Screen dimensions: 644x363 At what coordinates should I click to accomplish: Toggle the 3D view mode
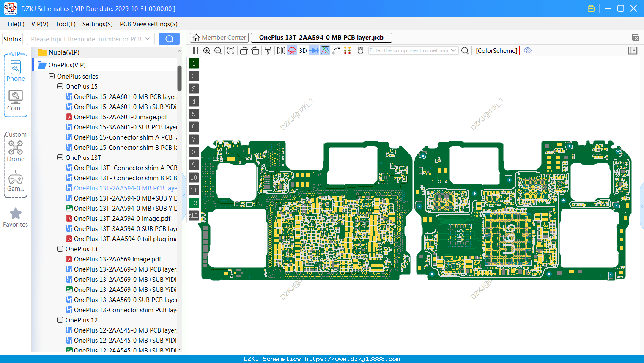[x=303, y=51]
